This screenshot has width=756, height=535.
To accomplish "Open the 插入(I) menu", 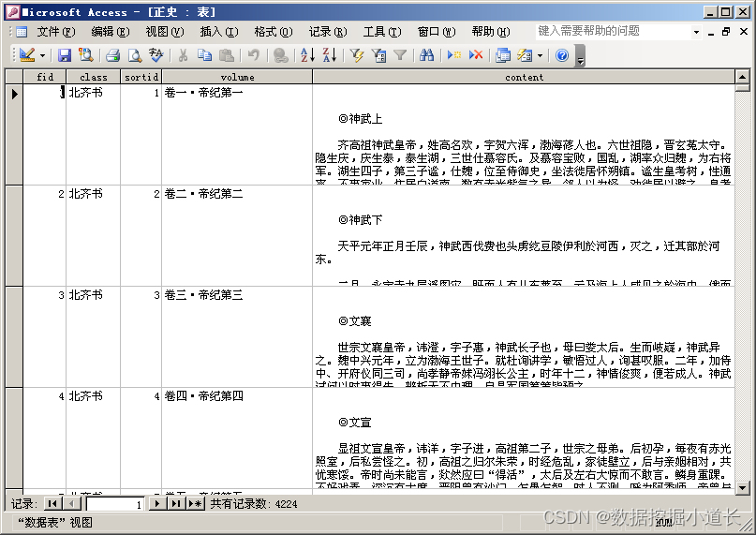I will point(219,32).
